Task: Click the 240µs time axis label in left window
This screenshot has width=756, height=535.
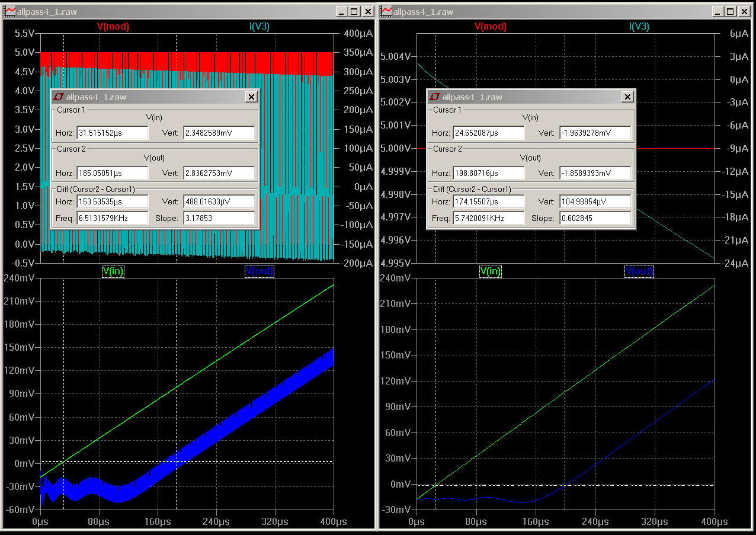Action: (x=216, y=521)
